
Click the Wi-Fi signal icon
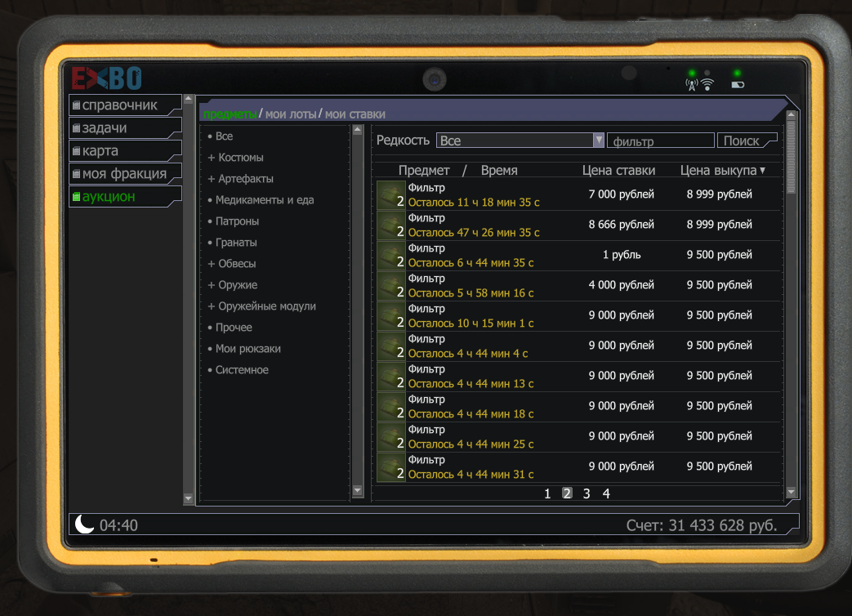(707, 84)
